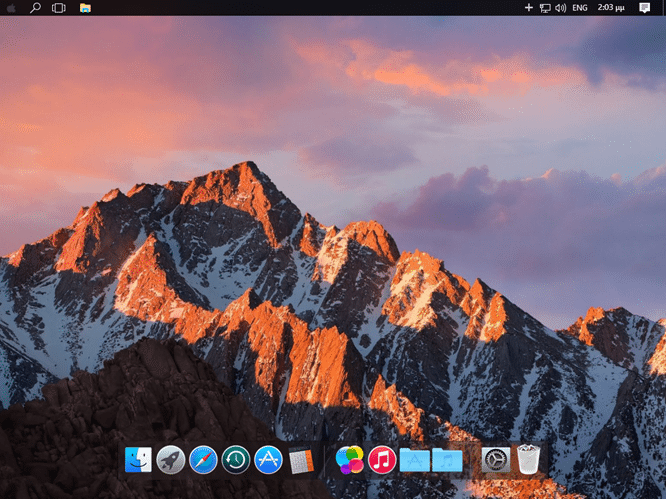Open the volume speaker icon
The height and width of the screenshot is (499, 666).
[x=561, y=8]
